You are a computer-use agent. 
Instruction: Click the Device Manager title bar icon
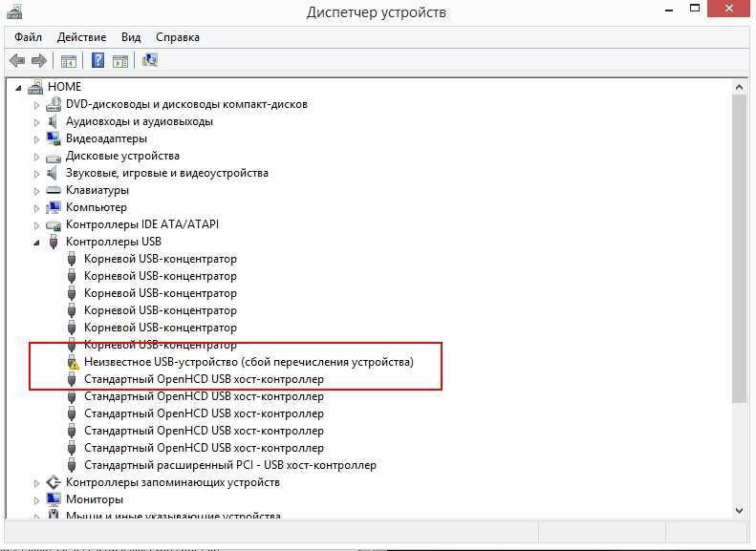tap(14, 11)
